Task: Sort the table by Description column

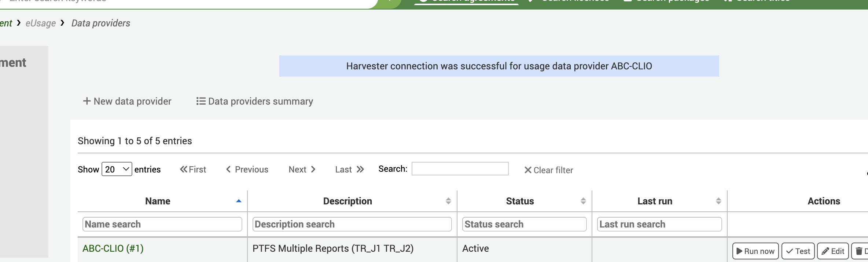Action: (347, 201)
